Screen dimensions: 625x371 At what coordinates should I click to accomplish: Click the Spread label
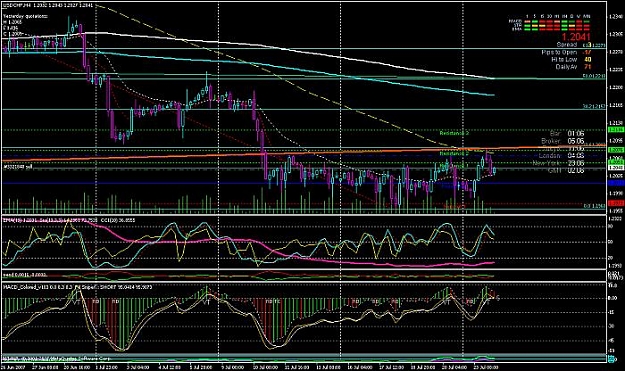(x=567, y=45)
